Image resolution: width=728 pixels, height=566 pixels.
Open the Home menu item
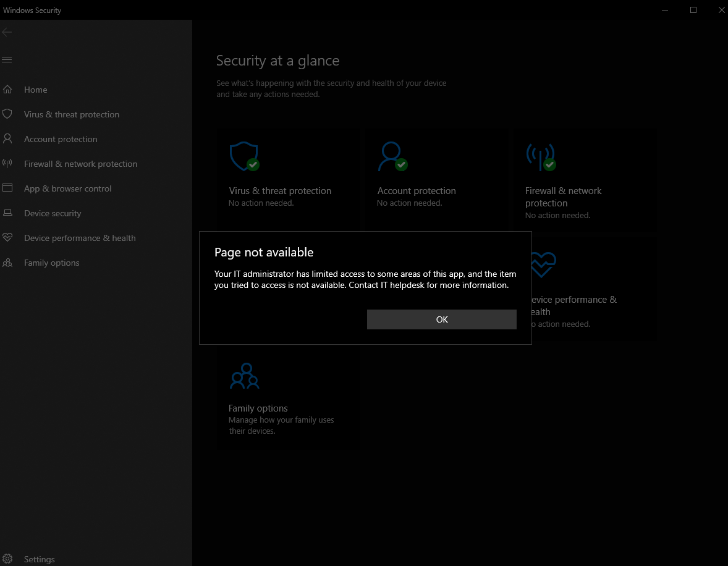click(x=36, y=90)
